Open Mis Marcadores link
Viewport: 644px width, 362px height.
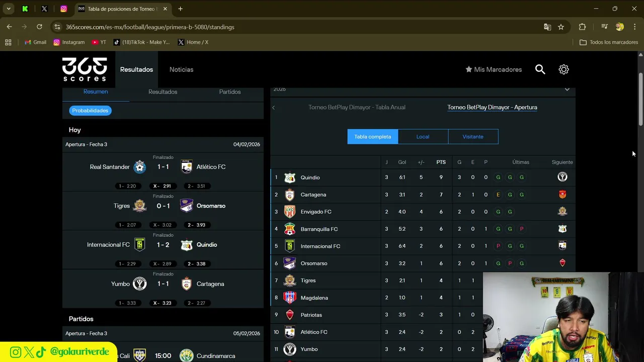coord(494,69)
